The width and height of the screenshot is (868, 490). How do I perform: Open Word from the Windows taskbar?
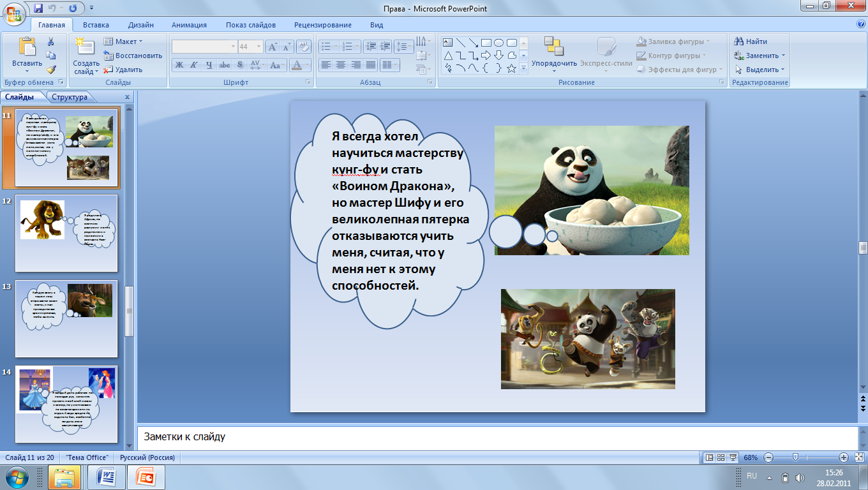[105, 477]
